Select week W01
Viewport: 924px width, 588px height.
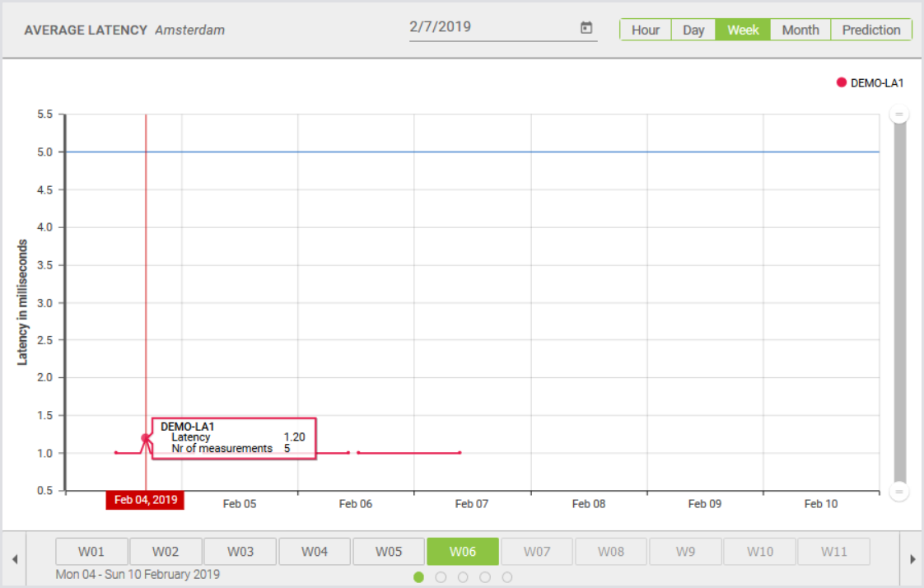pyautogui.click(x=91, y=551)
